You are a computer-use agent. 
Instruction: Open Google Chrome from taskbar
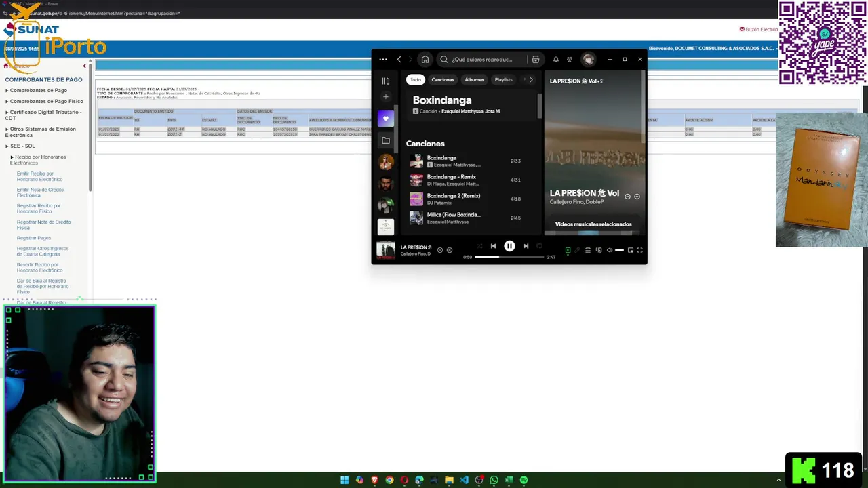[389, 480]
